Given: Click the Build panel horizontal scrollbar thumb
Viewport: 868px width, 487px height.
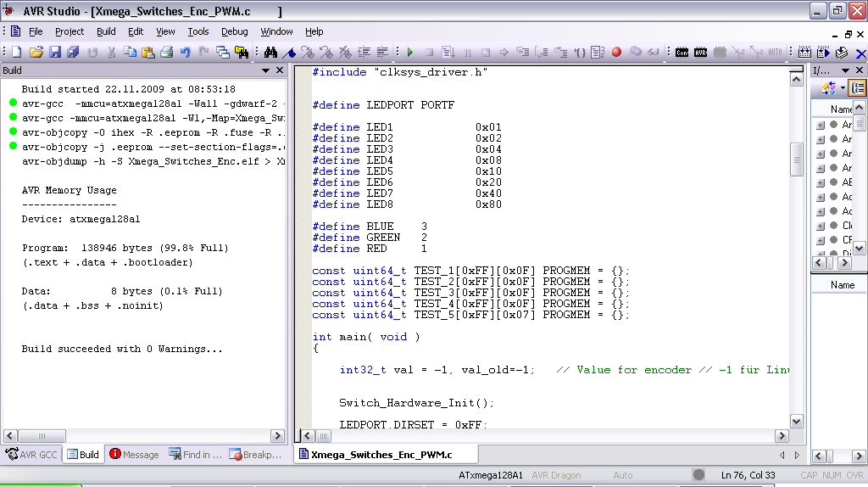Looking at the screenshot, I should tap(42, 435).
